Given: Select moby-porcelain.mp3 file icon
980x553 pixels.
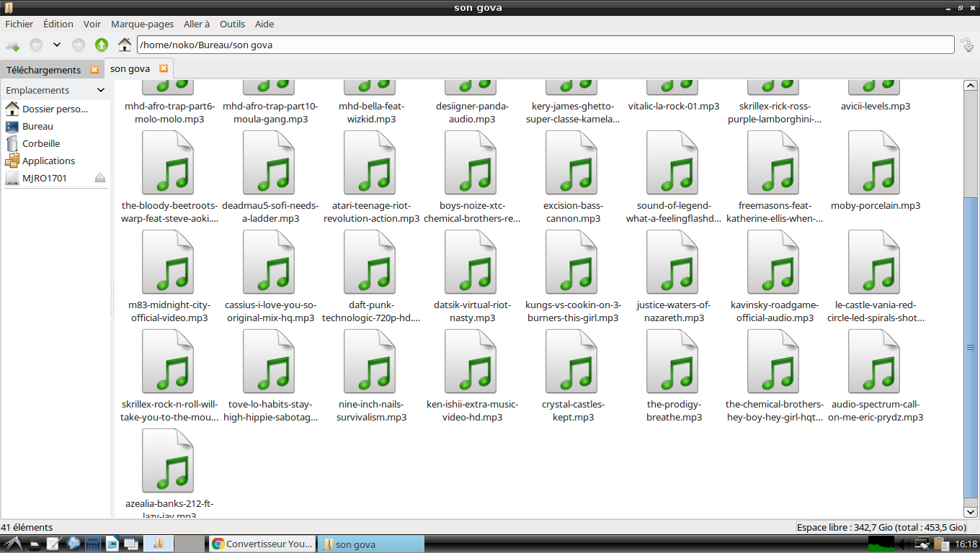Looking at the screenshot, I should (x=876, y=163).
